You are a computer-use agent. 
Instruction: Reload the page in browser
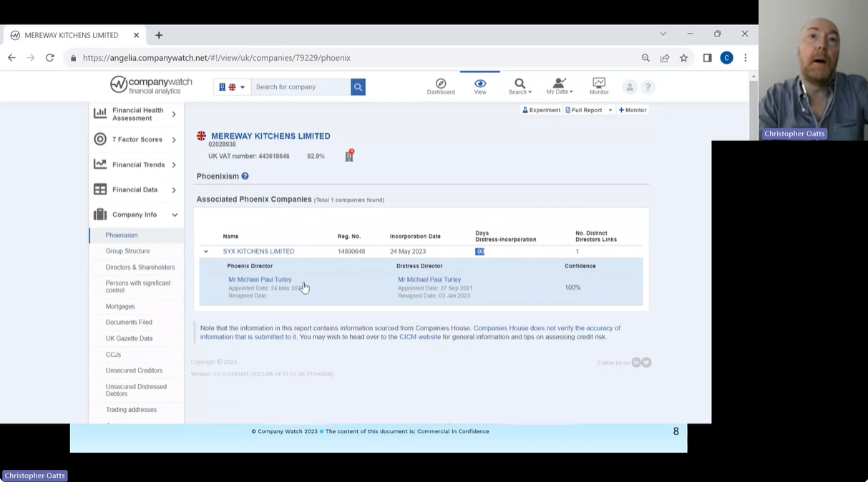(49, 58)
